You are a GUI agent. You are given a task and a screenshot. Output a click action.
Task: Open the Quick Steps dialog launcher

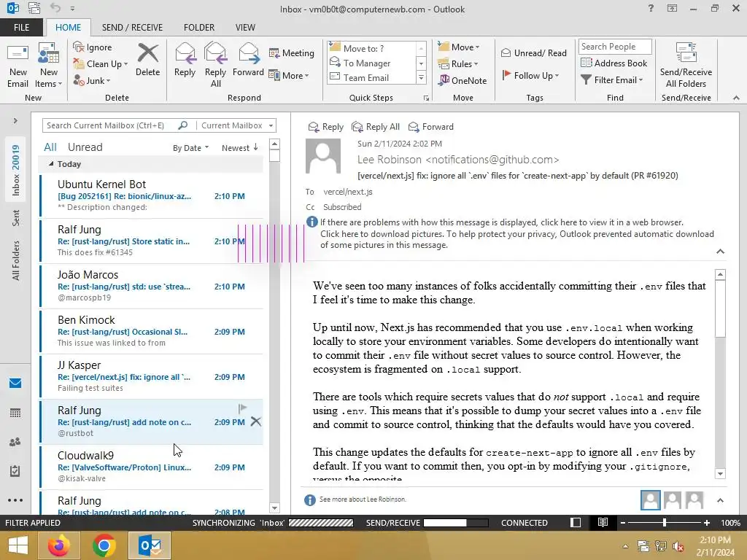426,98
